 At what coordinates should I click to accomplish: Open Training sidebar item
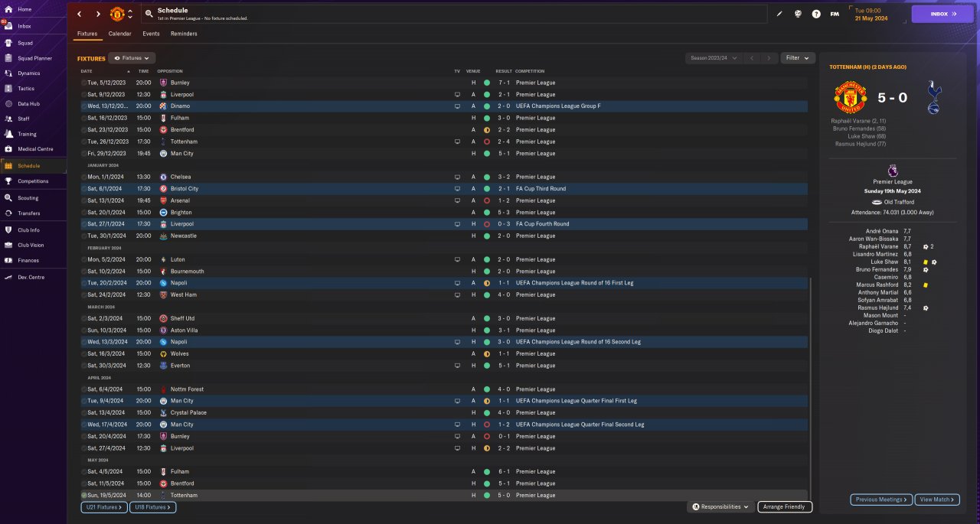click(27, 134)
